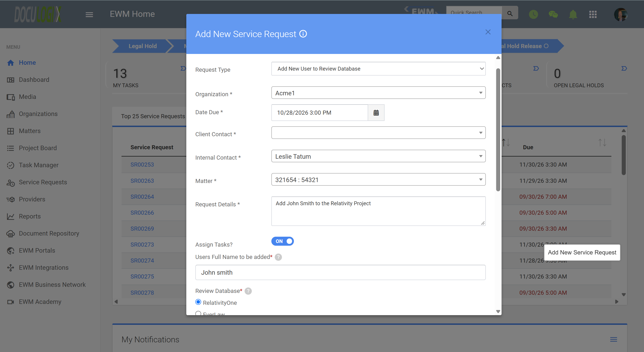
Task: Open the Matter dropdown
Action: [x=378, y=180]
